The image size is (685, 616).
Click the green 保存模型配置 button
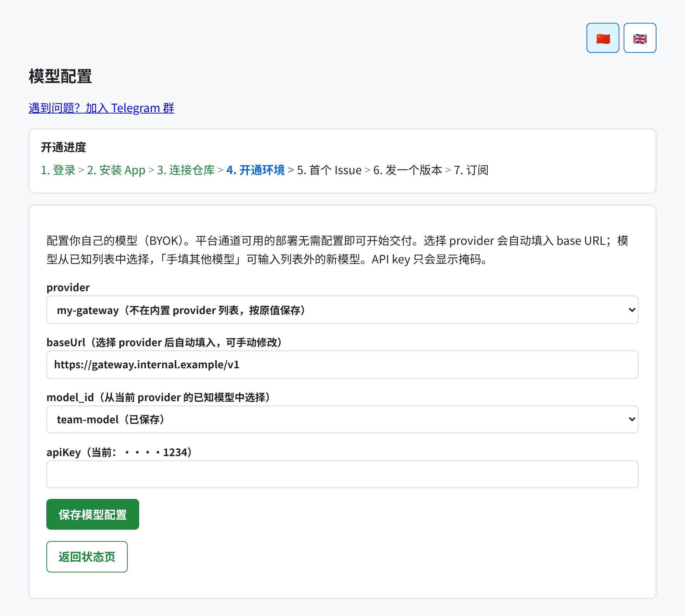[x=92, y=514]
